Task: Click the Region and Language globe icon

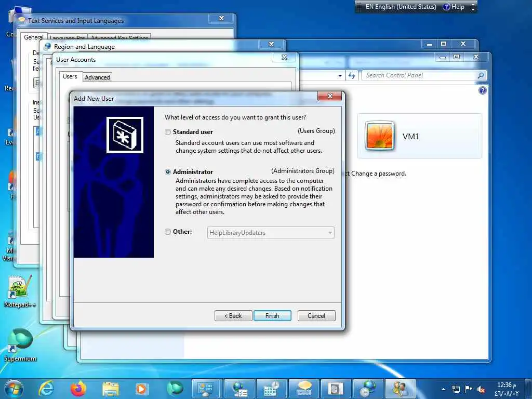Action: pyautogui.click(x=48, y=46)
